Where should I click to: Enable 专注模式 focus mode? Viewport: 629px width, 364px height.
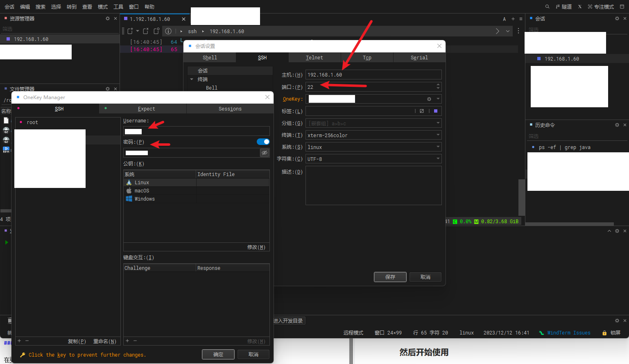[601, 7]
